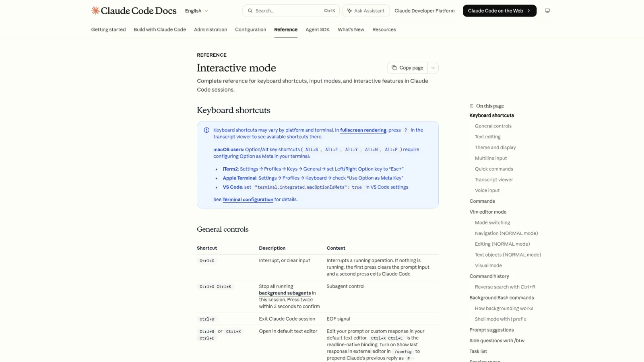Jump to Side questions with /btw
Viewport: 644px width, 362px height.
tap(497, 341)
